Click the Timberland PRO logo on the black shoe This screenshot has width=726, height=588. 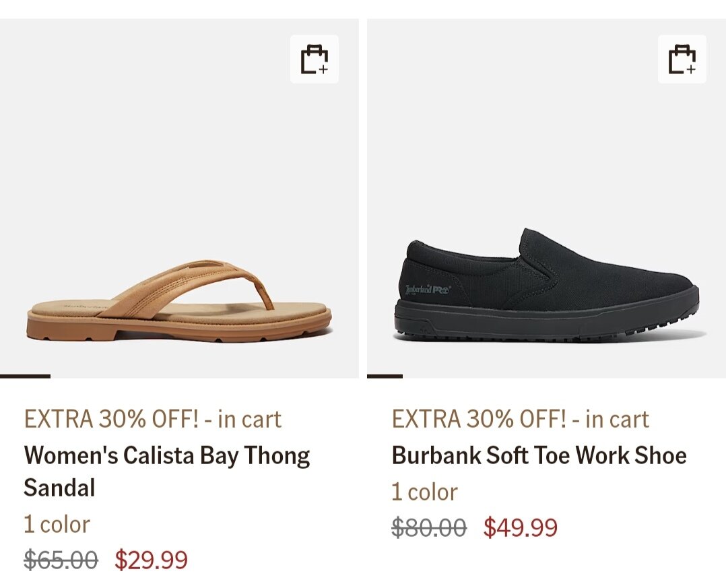tap(428, 290)
